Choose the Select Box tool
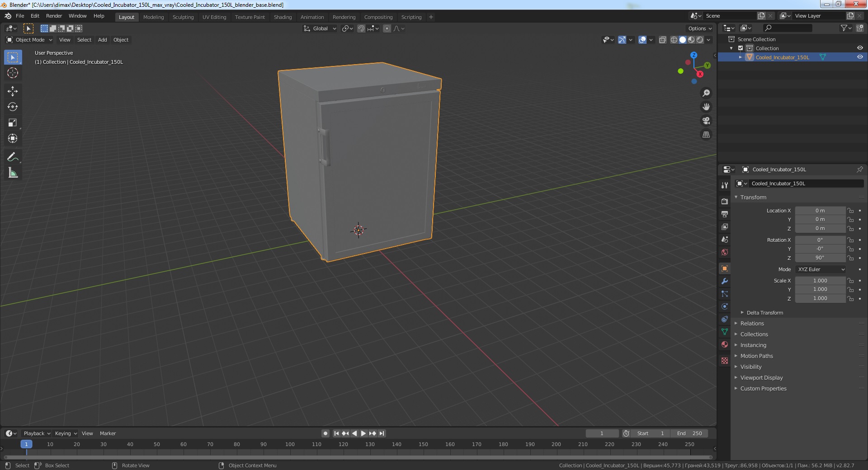 (13, 57)
